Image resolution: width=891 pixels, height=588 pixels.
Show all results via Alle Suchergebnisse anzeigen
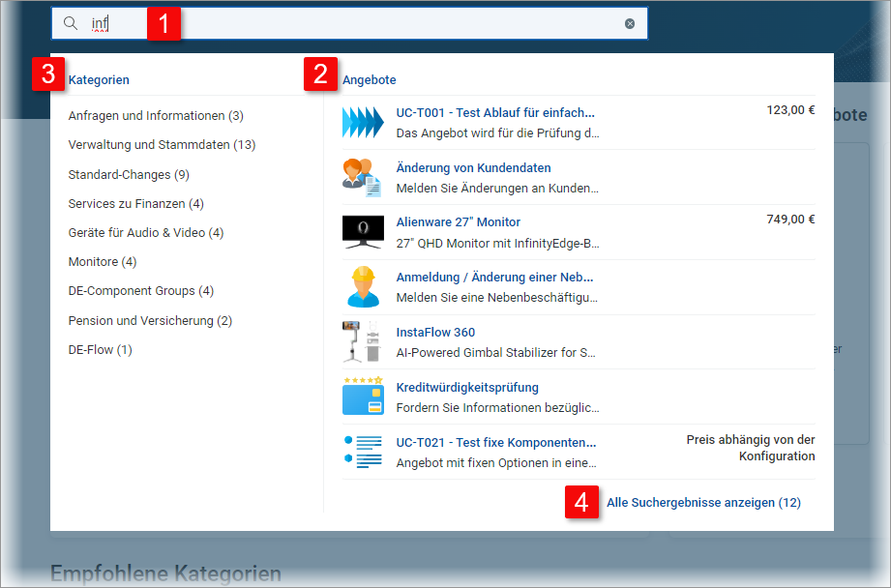point(703,503)
